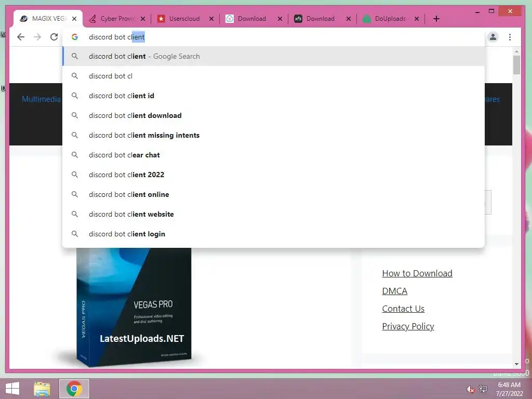
Task: Select 'discord bot client 2022' suggestion
Action: click(x=273, y=175)
